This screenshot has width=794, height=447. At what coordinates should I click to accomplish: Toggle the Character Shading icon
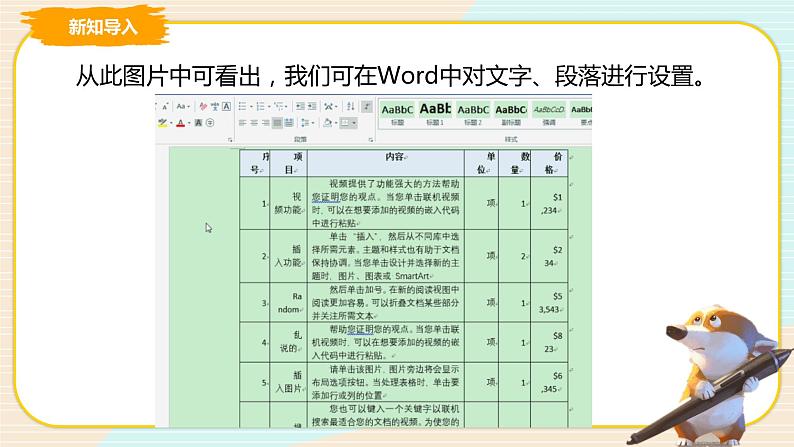198,123
